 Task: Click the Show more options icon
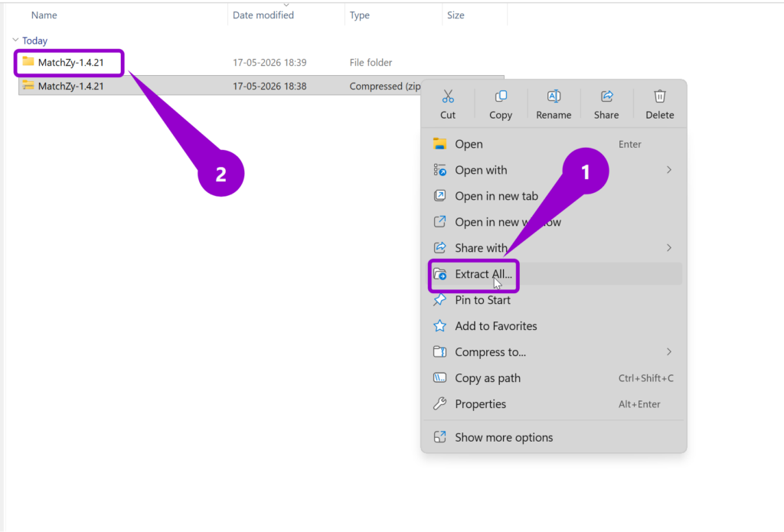[x=439, y=437]
